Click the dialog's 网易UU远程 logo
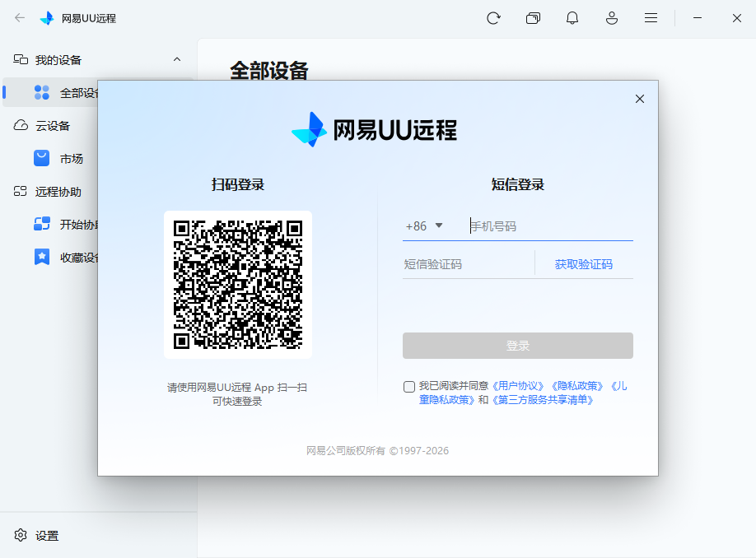The image size is (756, 558). coord(374,129)
